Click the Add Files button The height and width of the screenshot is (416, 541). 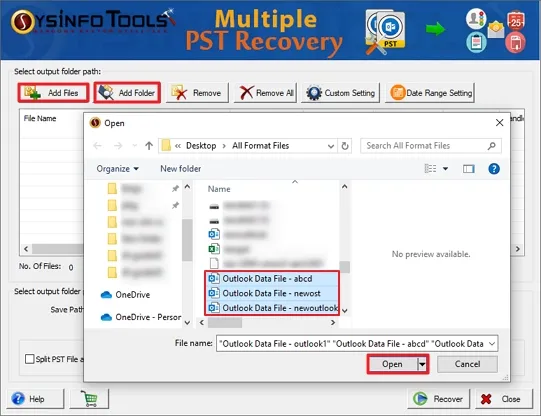click(53, 93)
